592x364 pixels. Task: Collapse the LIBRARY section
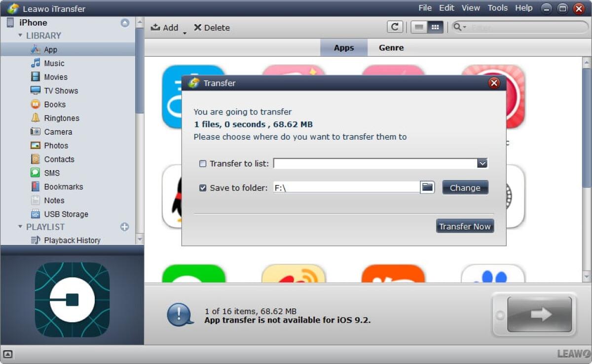point(19,36)
